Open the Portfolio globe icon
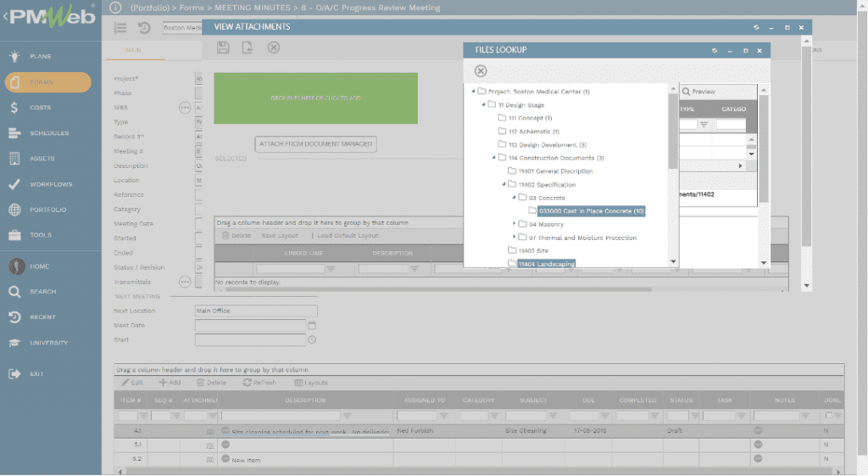Screen dimensions: 868x476 click(x=15, y=210)
